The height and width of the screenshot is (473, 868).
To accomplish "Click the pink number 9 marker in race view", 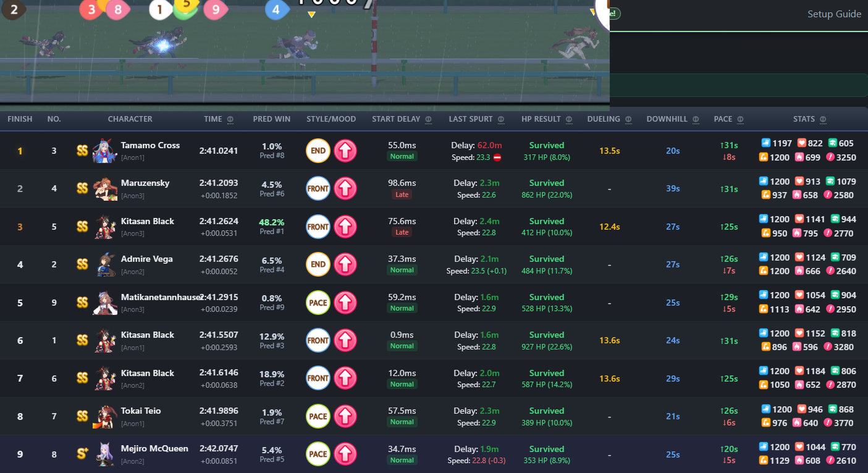I will [x=215, y=9].
